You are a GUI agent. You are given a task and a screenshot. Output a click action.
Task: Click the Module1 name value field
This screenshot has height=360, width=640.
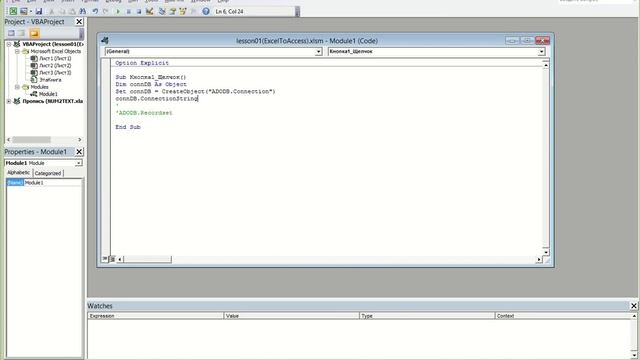coord(53,182)
